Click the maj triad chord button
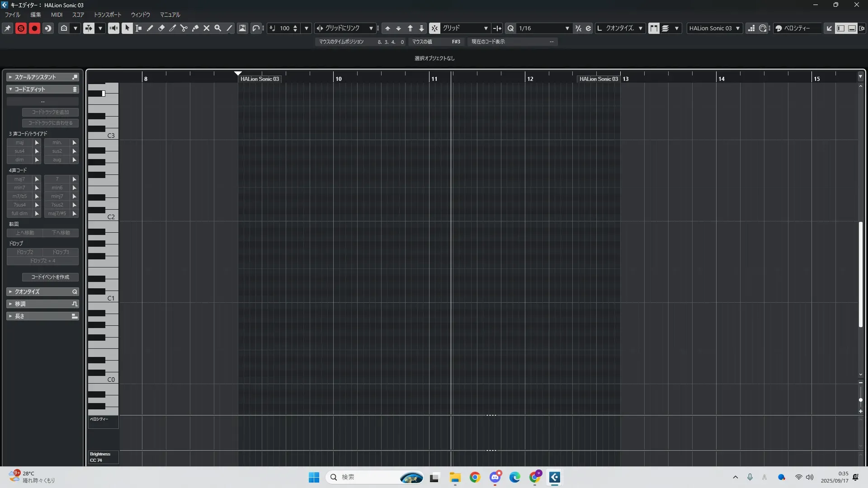 [x=19, y=142]
